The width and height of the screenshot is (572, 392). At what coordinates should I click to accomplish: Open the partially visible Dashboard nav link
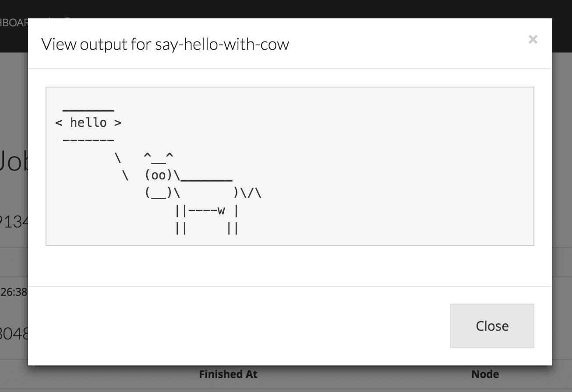point(14,23)
